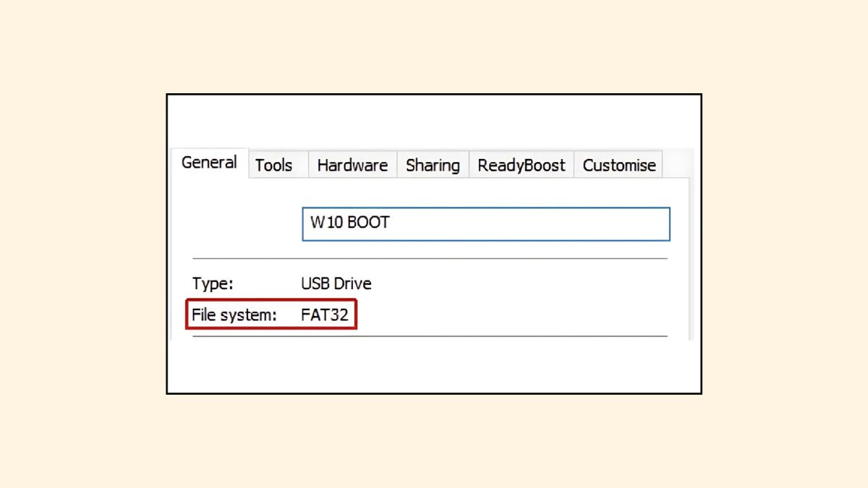Click white area above the tab strip

434,121
